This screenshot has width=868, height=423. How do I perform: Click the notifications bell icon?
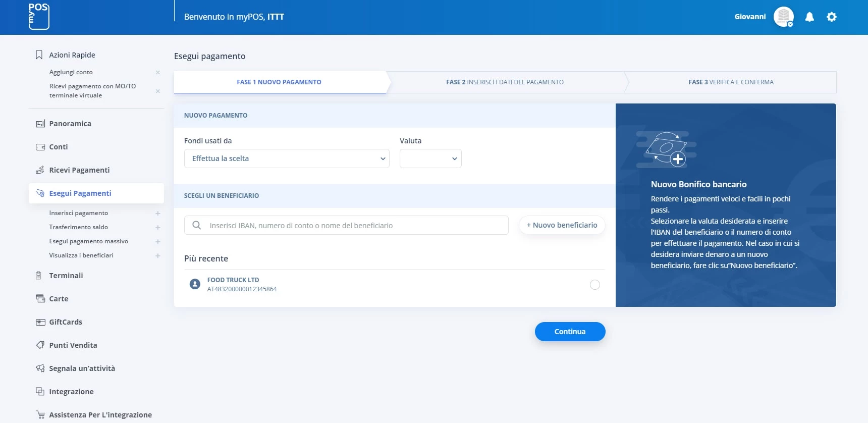pos(809,17)
